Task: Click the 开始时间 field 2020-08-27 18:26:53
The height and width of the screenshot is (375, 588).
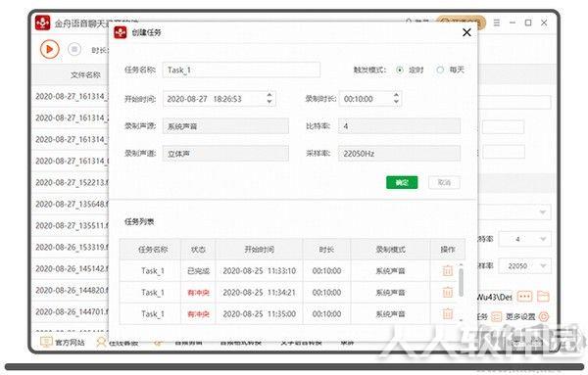Action: pyautogui.click(x=220, y=99)
